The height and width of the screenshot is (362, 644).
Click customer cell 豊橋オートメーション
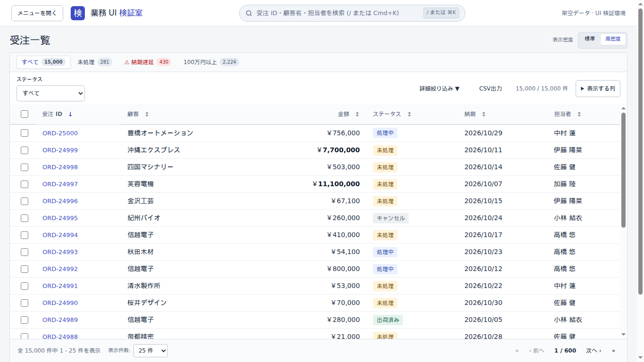pyautogui.click(x=160, y=133)
